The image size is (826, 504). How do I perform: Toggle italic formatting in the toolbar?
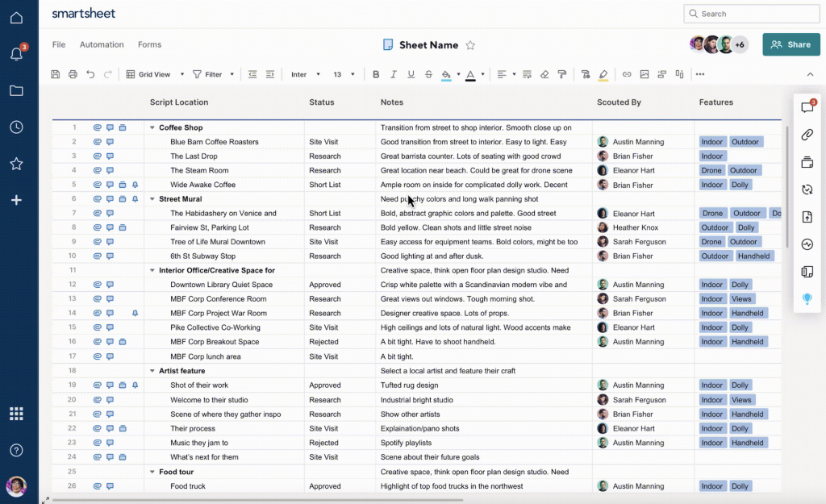point(394,74)
